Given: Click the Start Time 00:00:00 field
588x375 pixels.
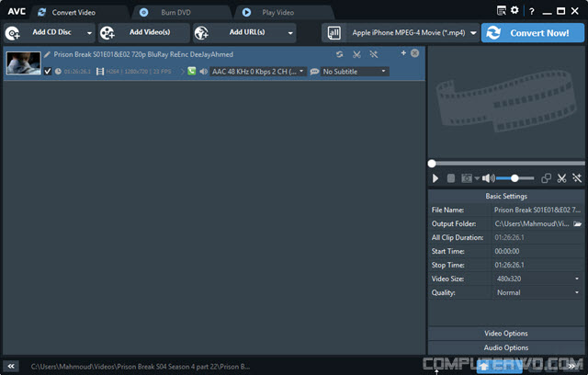Looking at the screenshot, I should click(537, 251).
